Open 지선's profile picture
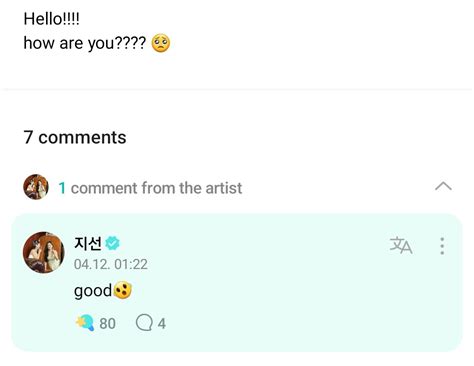 43,252
